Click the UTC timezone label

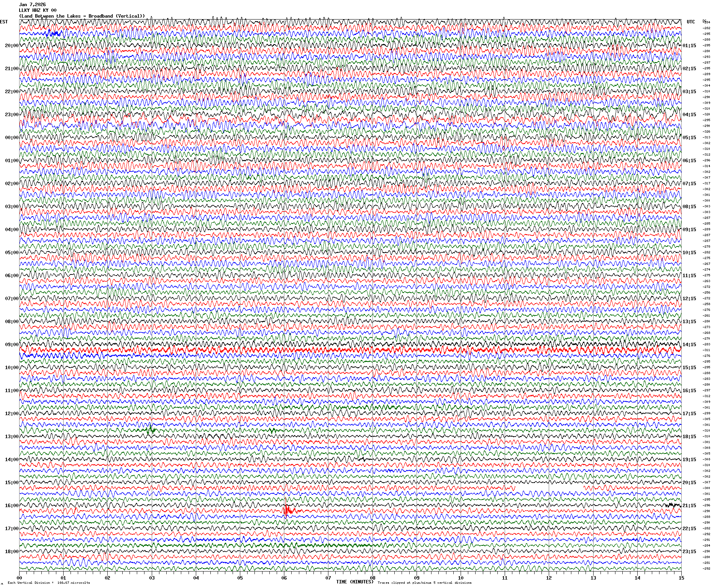click(x=691, y=22)
